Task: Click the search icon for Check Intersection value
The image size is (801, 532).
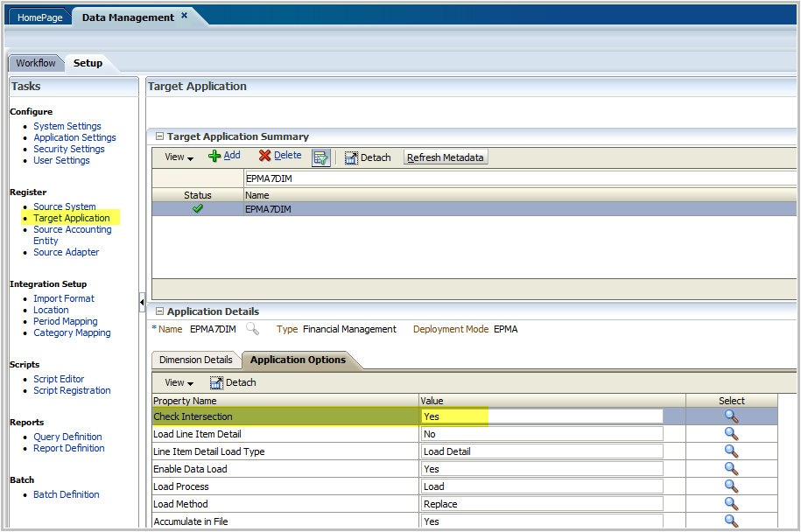Action: [x=732, y=416]
